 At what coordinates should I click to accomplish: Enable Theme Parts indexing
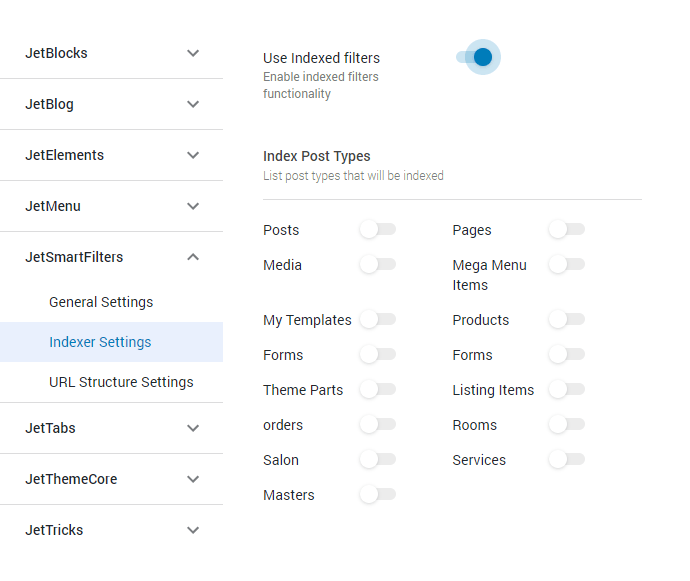(x=378, y=389)
